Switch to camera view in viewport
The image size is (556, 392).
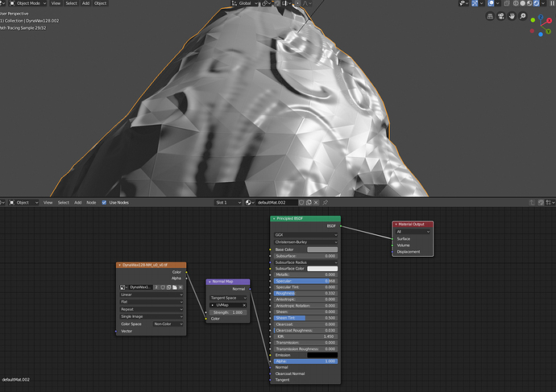click(500, 16)
